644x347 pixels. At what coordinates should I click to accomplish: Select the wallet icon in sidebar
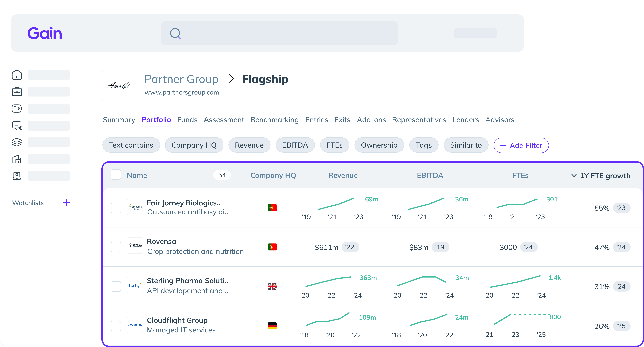point(17,109)
